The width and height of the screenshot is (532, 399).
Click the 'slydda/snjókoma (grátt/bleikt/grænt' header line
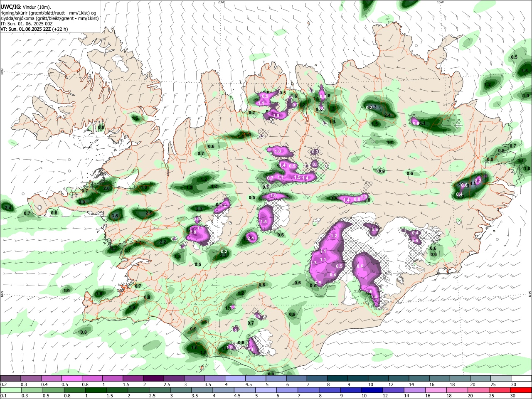click(49, 18)
